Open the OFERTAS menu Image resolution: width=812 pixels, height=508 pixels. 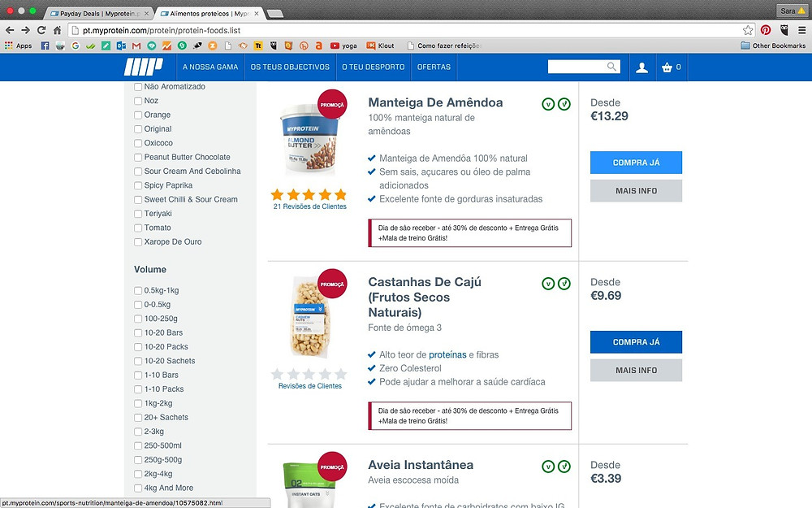[434, 67]
